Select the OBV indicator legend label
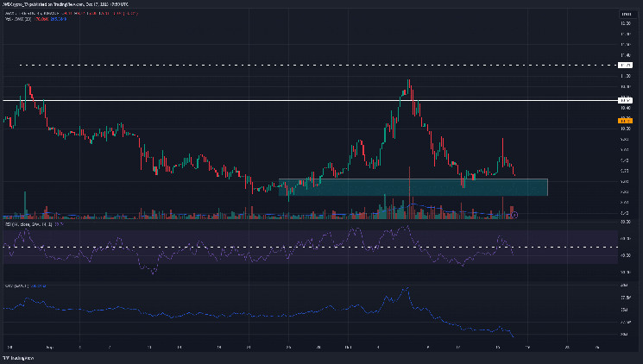The image size is (643, 364). pos(25,286)
